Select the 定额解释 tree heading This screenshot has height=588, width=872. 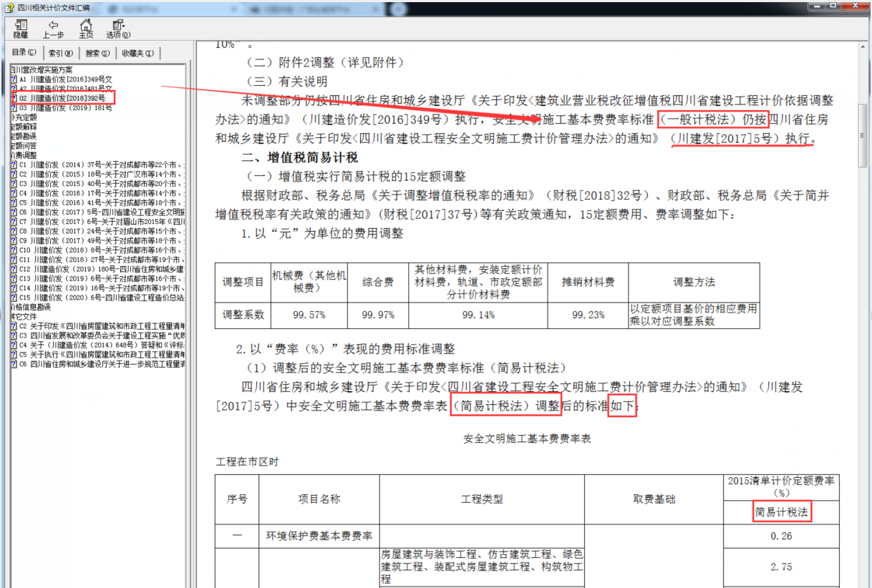(24, 126)
